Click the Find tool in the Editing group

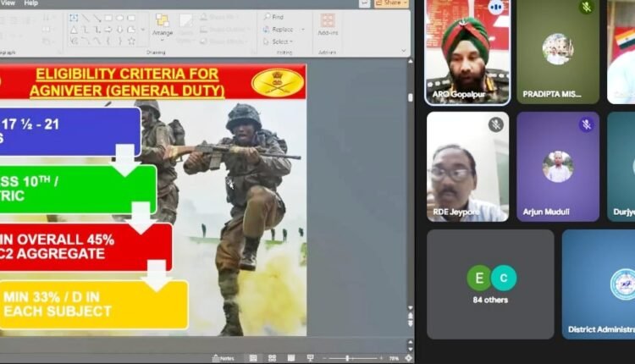pyautogui.click(x=275, y=17)
